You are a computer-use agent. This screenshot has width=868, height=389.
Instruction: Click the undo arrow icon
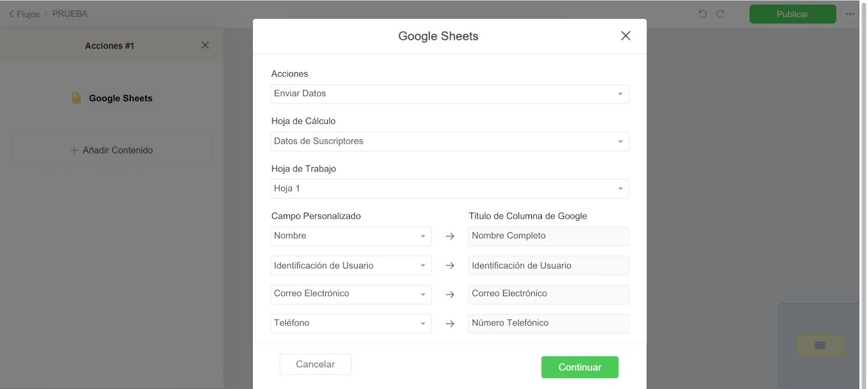(703, 14)
